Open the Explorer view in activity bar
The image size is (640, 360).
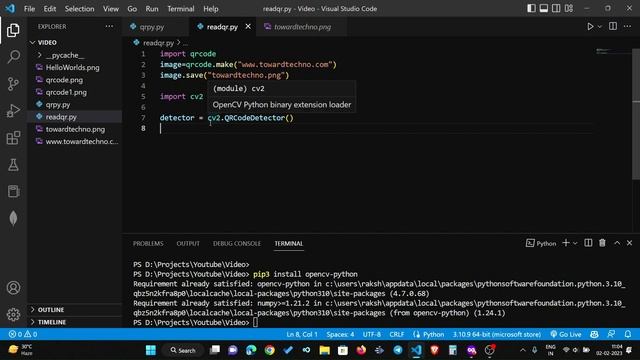click(x=13, y=30)
